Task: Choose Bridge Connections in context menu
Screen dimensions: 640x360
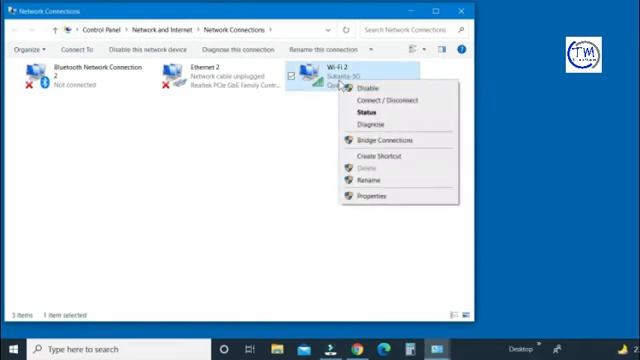Action: click(x=400, y=140)
